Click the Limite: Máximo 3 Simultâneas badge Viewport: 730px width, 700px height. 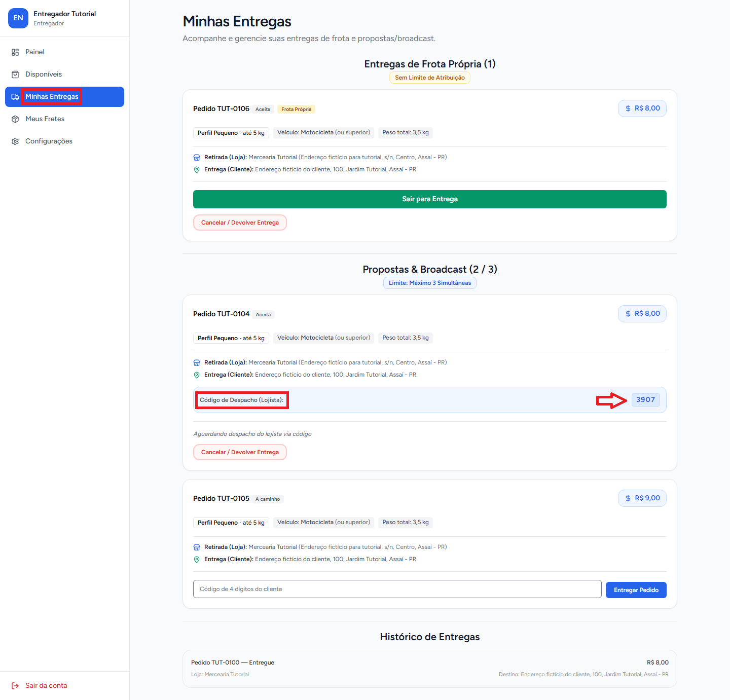pyautogui.click(x=430, y=283)
